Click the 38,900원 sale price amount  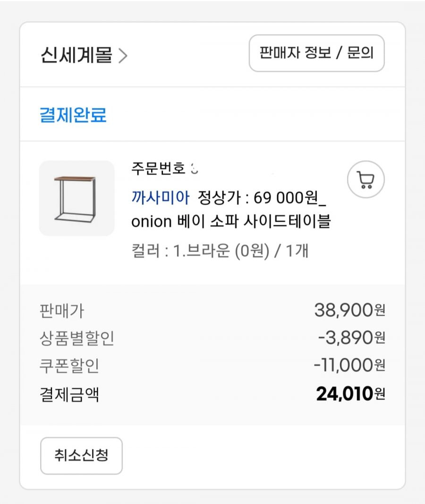click(350, 310)
